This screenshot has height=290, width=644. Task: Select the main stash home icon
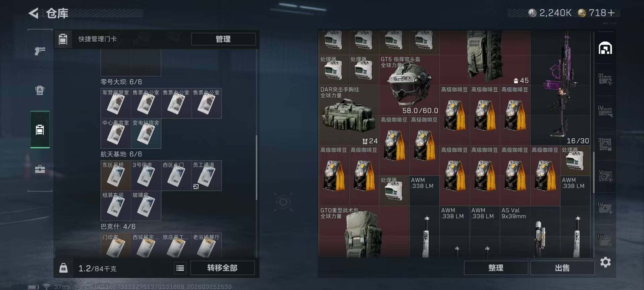[x=605, y=48]
